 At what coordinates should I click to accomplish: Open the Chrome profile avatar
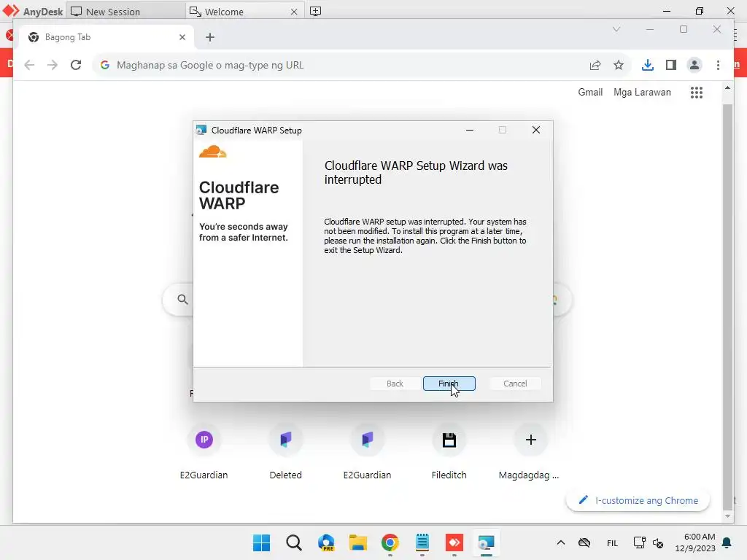[x=694, y=65]
